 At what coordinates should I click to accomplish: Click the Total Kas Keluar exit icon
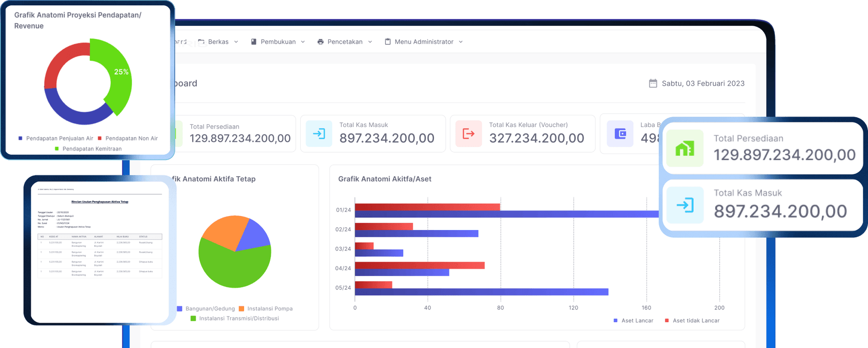point(468,133)
